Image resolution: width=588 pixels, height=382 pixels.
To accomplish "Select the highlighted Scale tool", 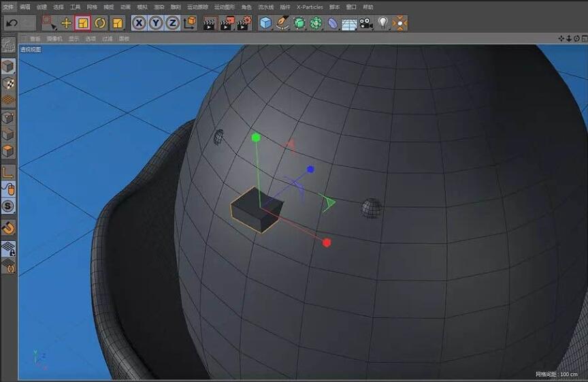I will pos(83,23).
